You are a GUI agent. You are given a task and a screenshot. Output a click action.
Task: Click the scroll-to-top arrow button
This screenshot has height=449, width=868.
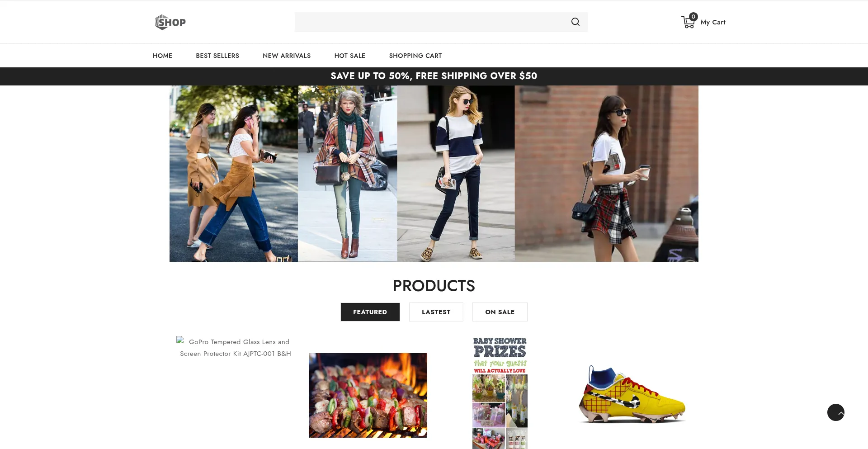click(x=835, y=412)
